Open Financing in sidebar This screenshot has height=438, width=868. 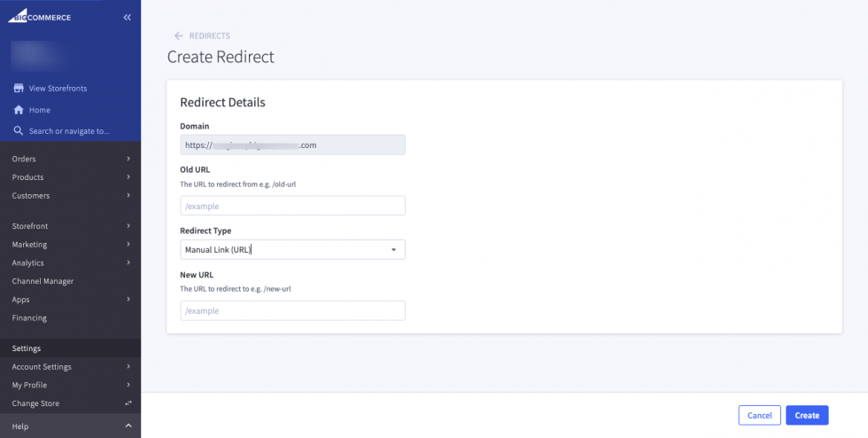click(29, 317)
